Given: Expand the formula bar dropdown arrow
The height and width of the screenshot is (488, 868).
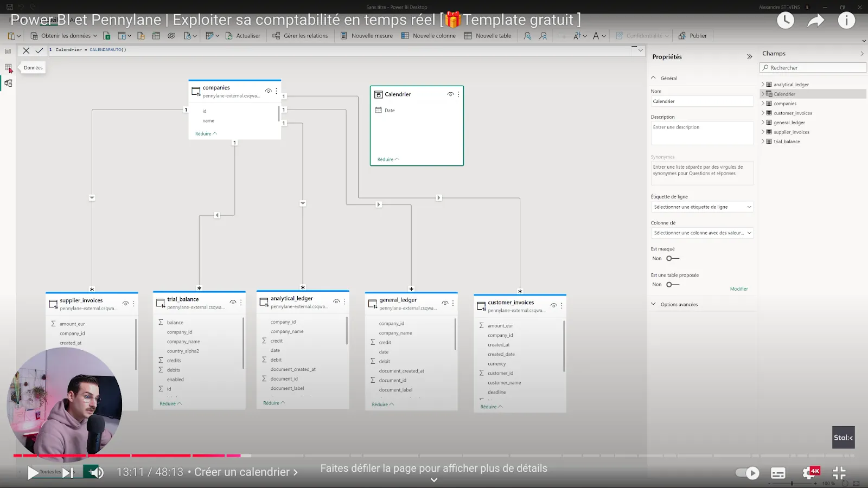Looking at the screenshot, I should click(641, 50).
